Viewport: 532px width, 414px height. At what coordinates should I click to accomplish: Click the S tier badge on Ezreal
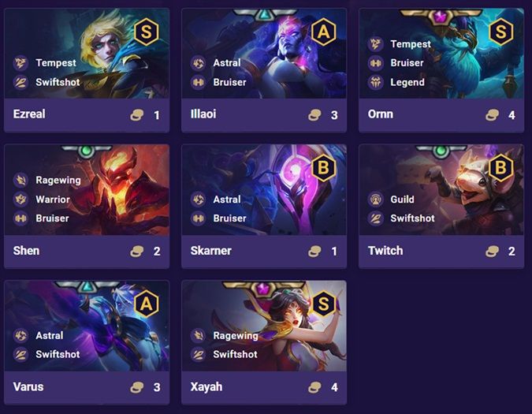147,32
